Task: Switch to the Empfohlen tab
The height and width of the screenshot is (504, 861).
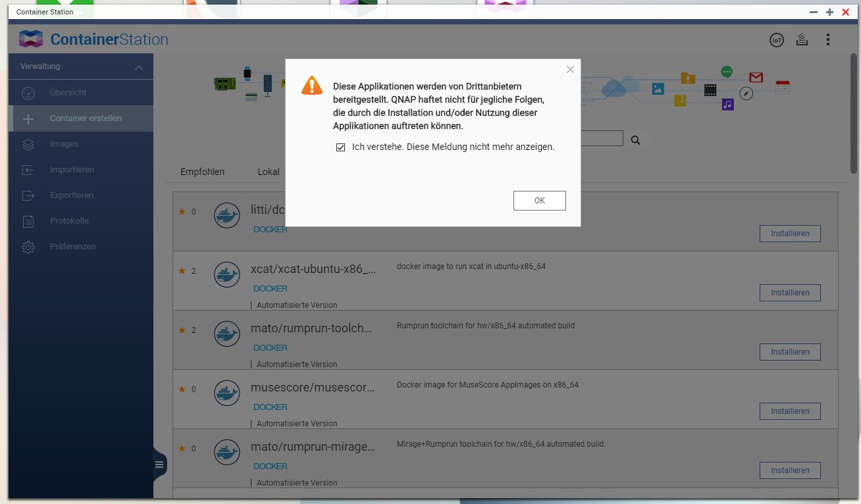Action: (202, 172)
